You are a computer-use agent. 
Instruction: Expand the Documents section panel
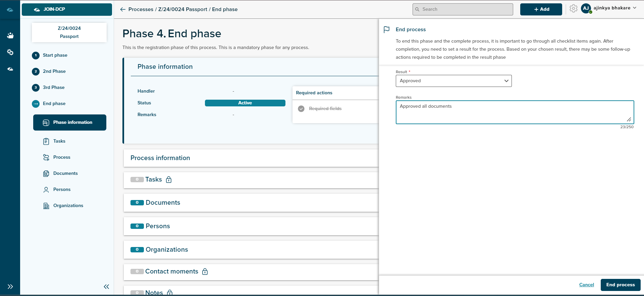[x=163, y=203]
